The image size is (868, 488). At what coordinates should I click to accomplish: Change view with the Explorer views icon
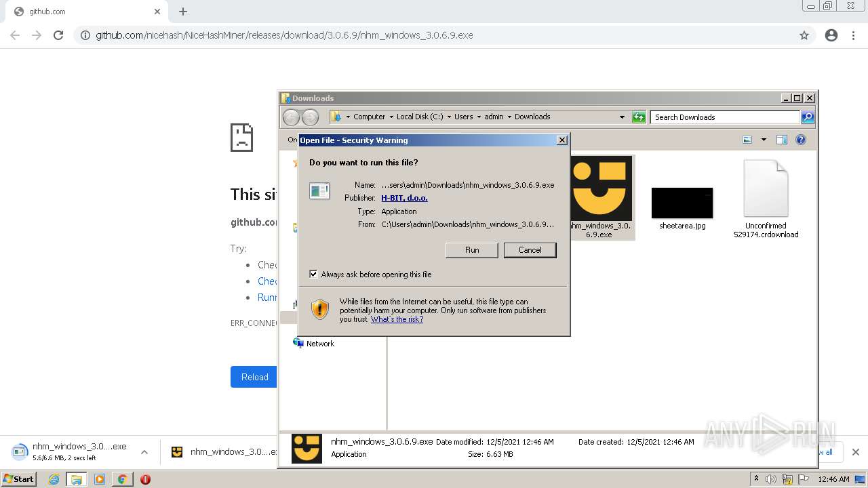click(x=747, y=140)
